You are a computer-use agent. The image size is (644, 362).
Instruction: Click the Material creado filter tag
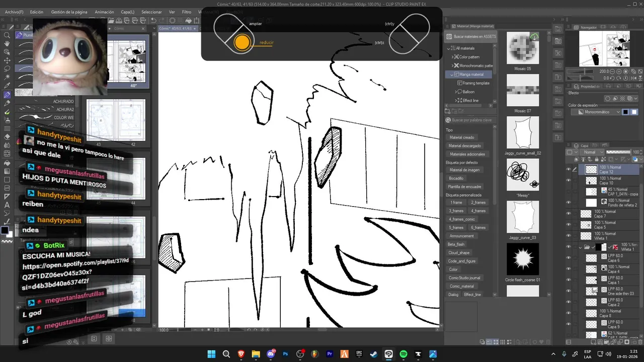(462, 137)
